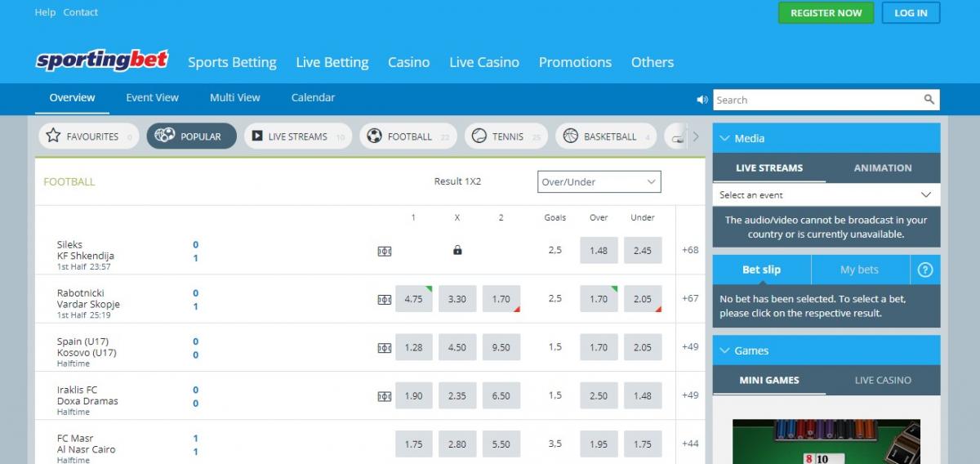
Task: Select the Popular category
Action: 191,136
